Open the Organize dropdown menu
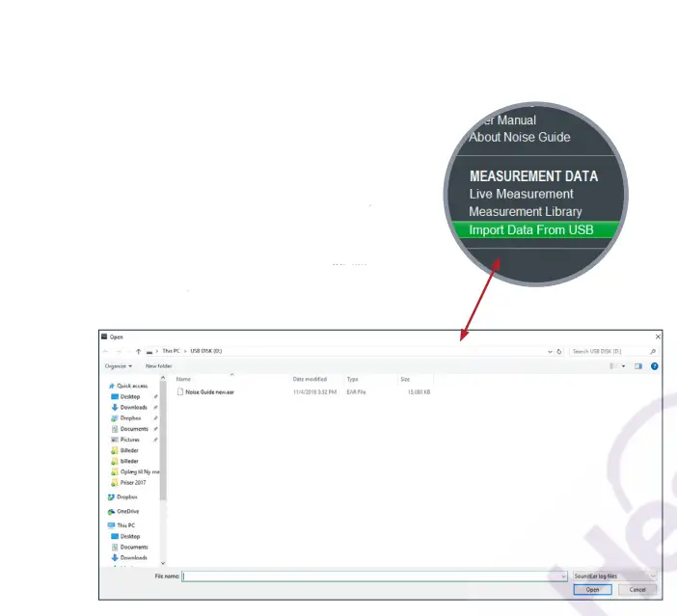This screenshot has width=677, height=616. pyautogui.click(x=119, y=366)
